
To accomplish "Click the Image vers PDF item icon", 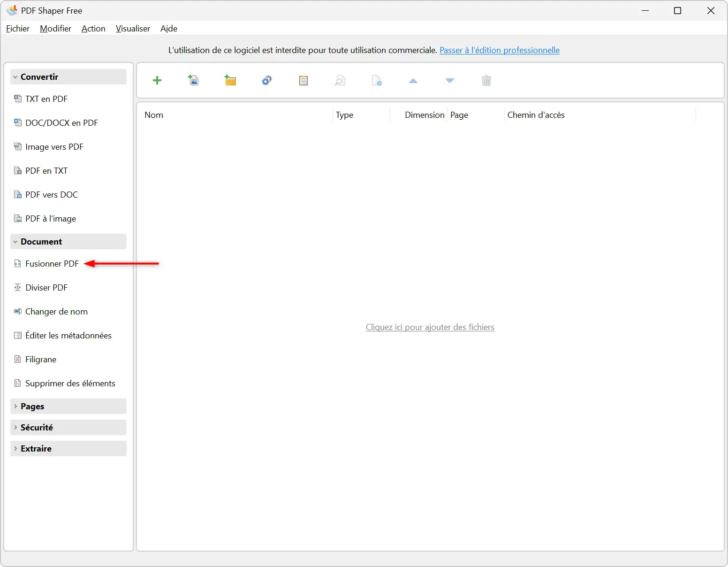I will click(18, 146).
